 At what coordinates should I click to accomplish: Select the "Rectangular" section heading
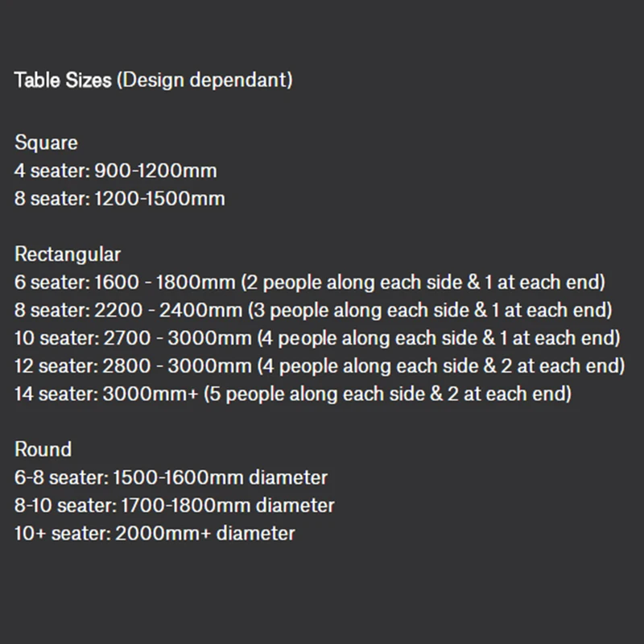68,254
